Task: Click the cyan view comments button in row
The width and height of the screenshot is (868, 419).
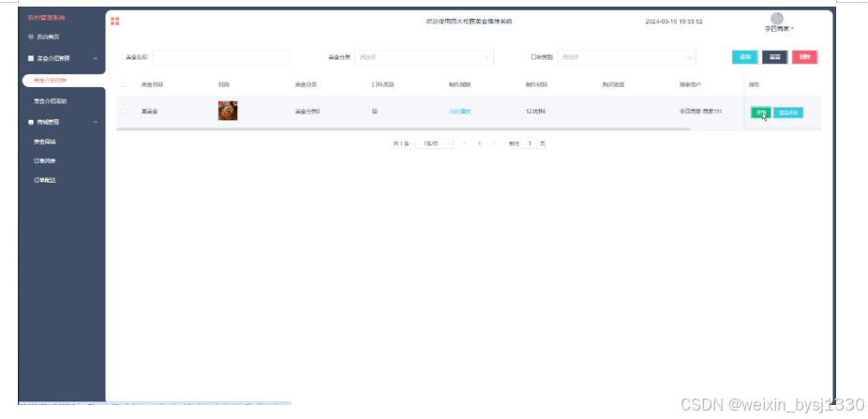Action: [788, 112]
